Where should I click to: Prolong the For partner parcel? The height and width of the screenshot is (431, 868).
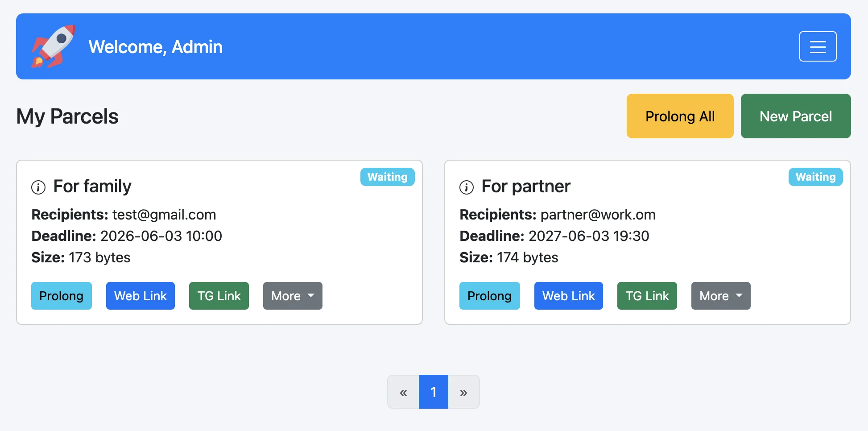click(490, 296)
